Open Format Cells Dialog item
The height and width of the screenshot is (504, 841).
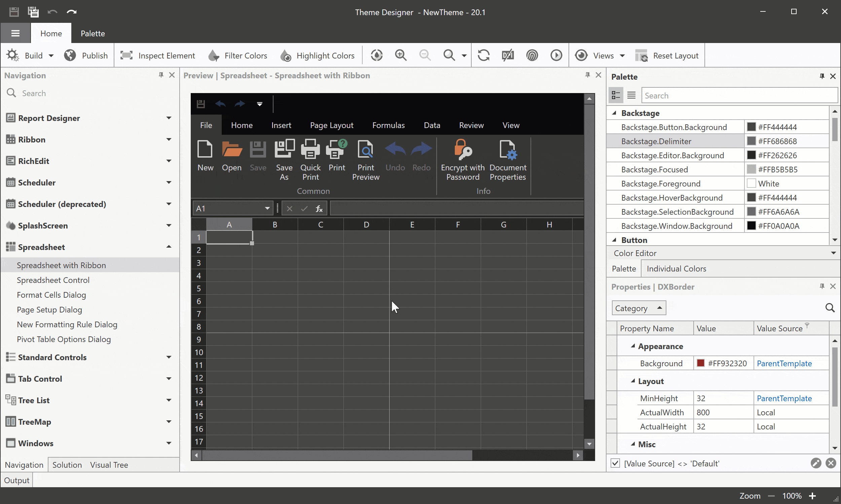[51, 295]
